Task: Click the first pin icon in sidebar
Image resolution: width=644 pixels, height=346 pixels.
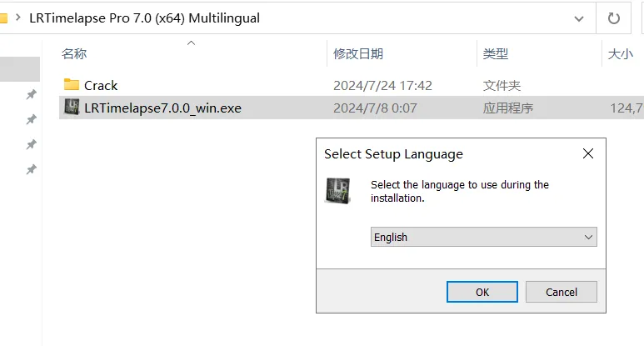Action: click(x=31, y=94)
